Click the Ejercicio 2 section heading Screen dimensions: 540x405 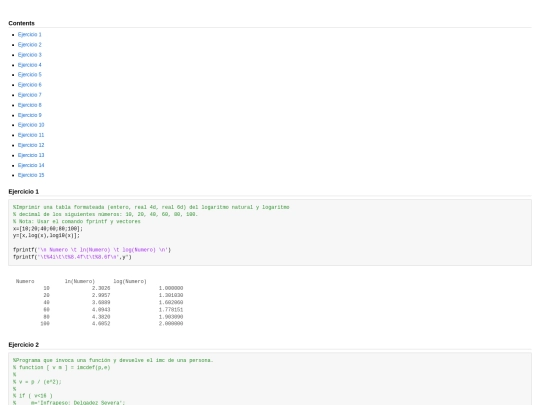tap(23, 345)
